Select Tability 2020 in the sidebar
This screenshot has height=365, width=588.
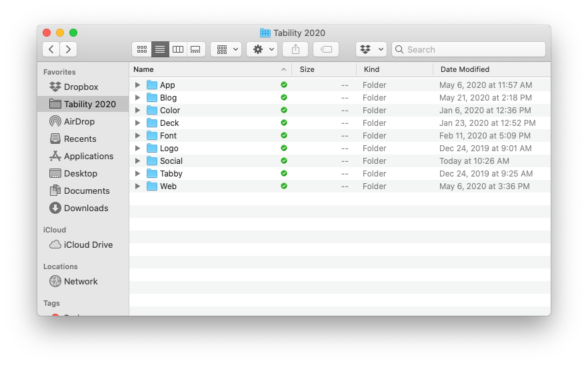(x=83, y=104)
